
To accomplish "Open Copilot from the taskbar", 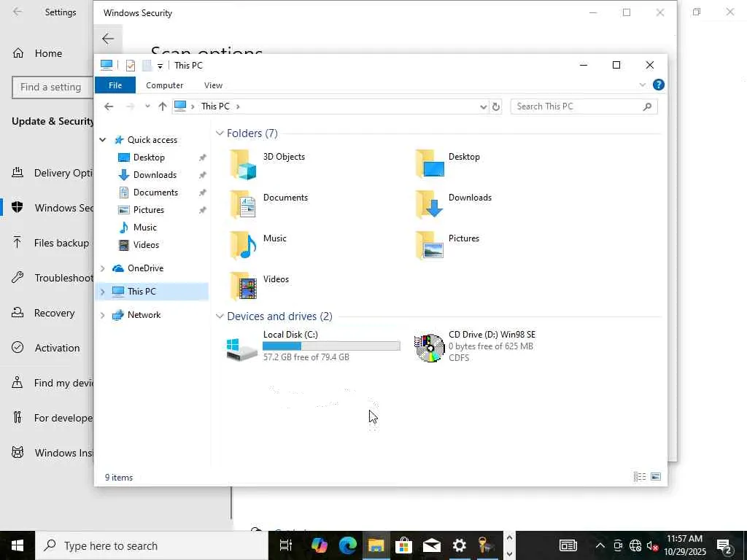I will pos(320,545).
